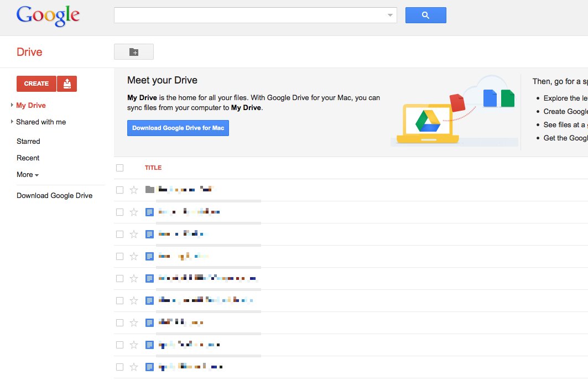The width and height of the screenshot is (588, 380).
Task: Click Download Google Drive for Mac
Action: [178, 128]
